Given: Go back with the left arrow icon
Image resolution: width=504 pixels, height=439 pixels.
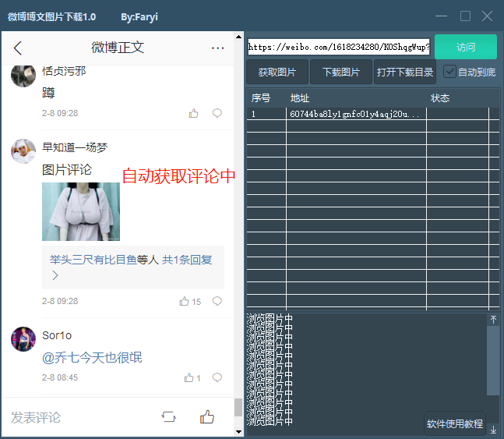Looking at the screenshot, I should click(18, 48).
